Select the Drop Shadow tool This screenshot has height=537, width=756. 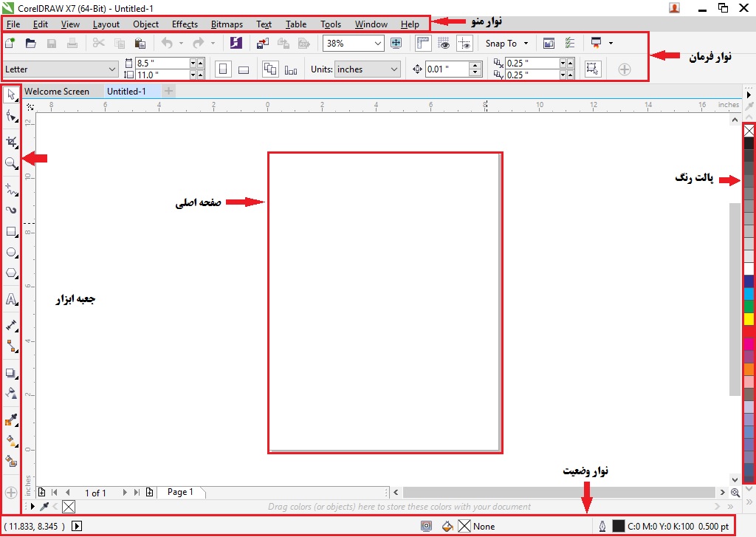pyautogui.click(x=11, y=373)
